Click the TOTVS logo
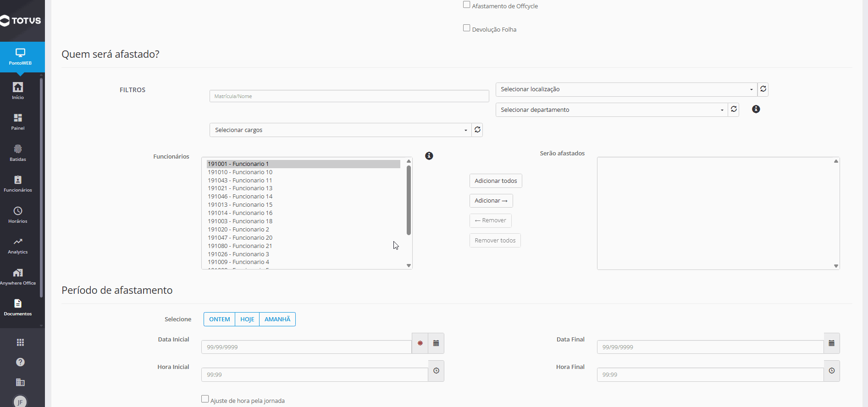 (x=21, y=21)
